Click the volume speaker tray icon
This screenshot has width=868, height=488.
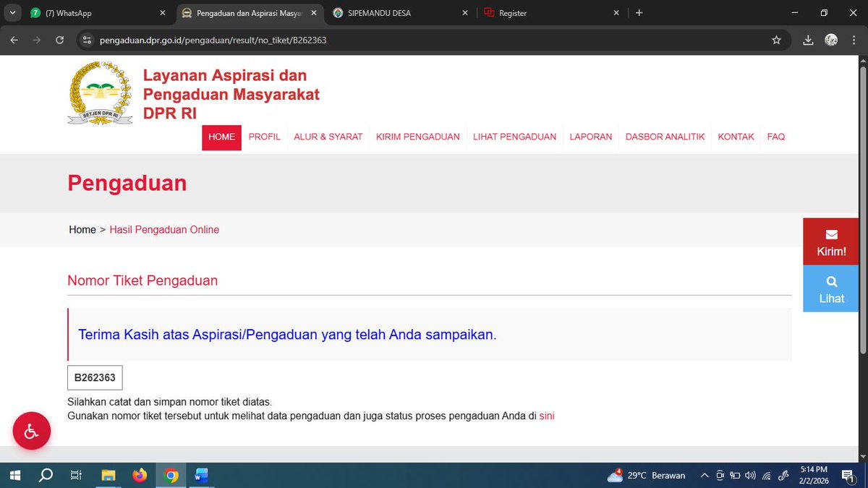pos(750,476)
